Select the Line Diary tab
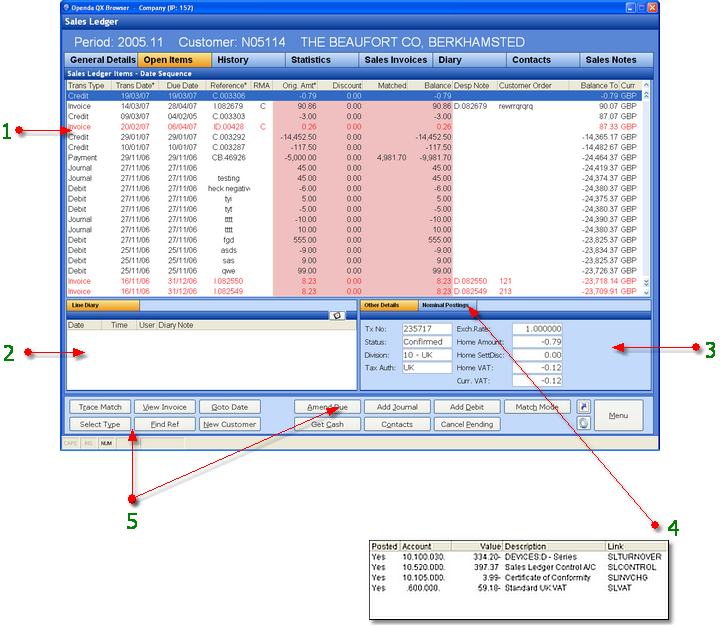This screenshot has height=627, width=720. pyautogui.click(x=103, y=305)
